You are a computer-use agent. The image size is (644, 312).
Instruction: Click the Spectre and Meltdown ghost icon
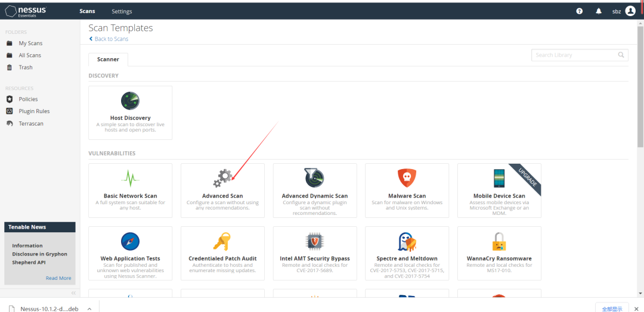407,241
